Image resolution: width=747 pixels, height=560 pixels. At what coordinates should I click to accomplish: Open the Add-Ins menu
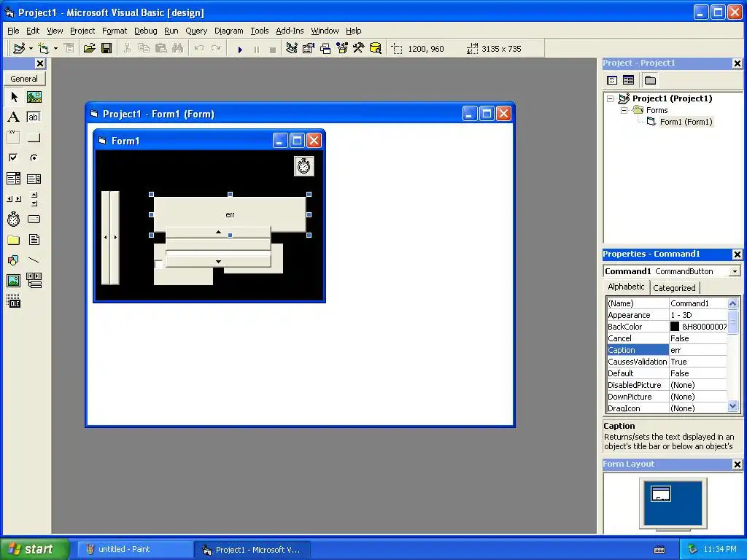(x=290, y=31)
